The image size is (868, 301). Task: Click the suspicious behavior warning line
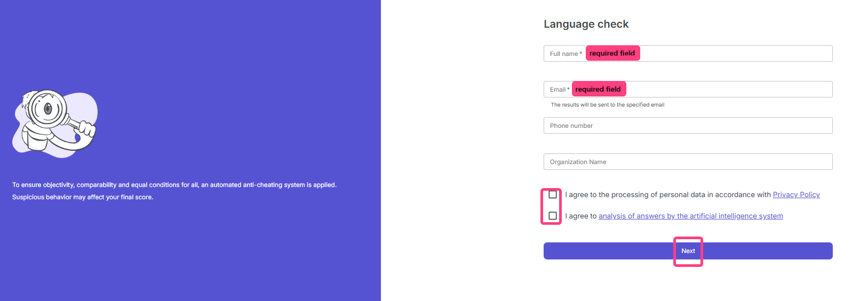[83, 197]
